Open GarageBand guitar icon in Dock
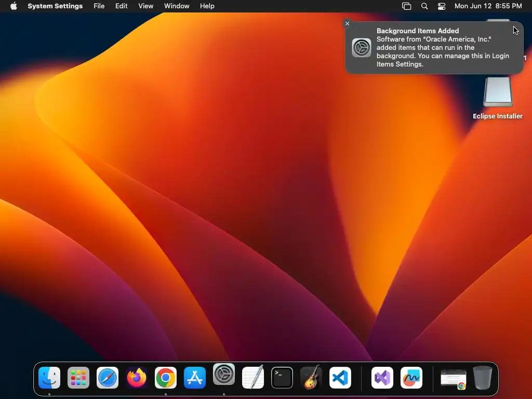The image size is (532, 399). point(311,377)
